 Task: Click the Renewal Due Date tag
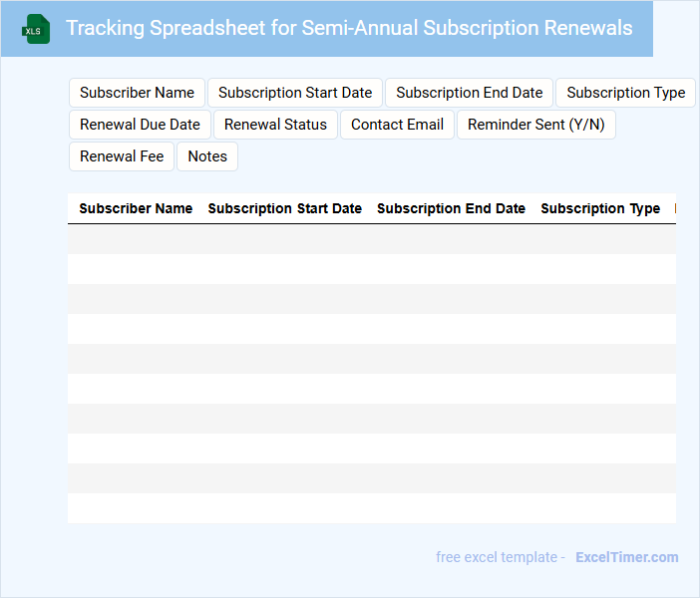[x=140, y=125]
